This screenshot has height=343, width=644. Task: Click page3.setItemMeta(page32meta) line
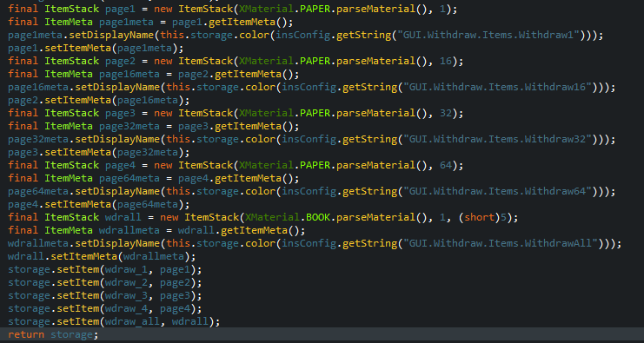[99, 153]
